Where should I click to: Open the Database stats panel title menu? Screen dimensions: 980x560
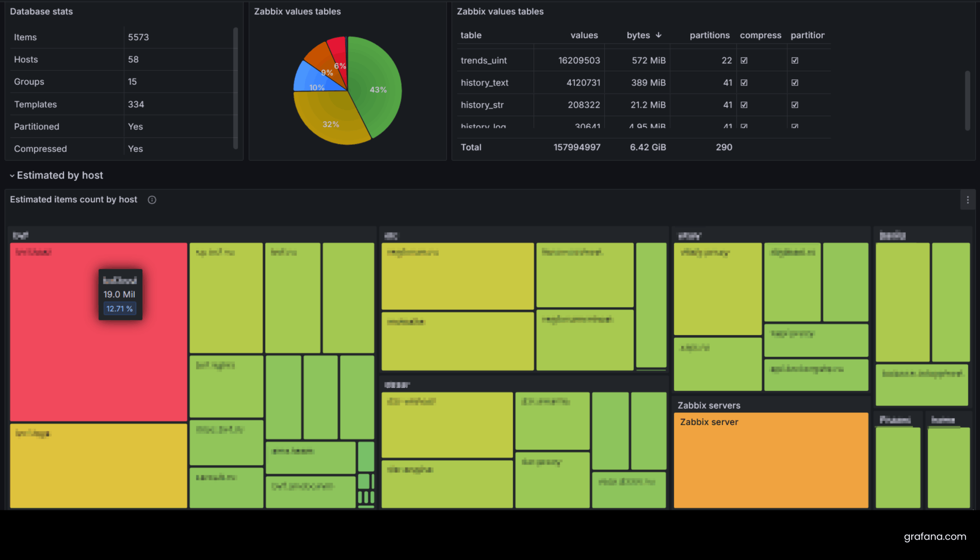[41, 11]
